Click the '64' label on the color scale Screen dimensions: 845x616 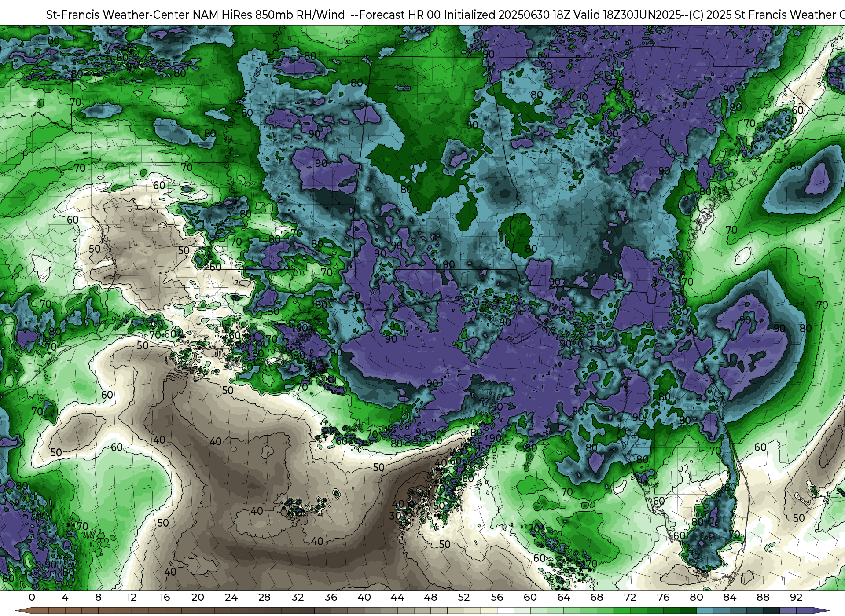point(563,597)
